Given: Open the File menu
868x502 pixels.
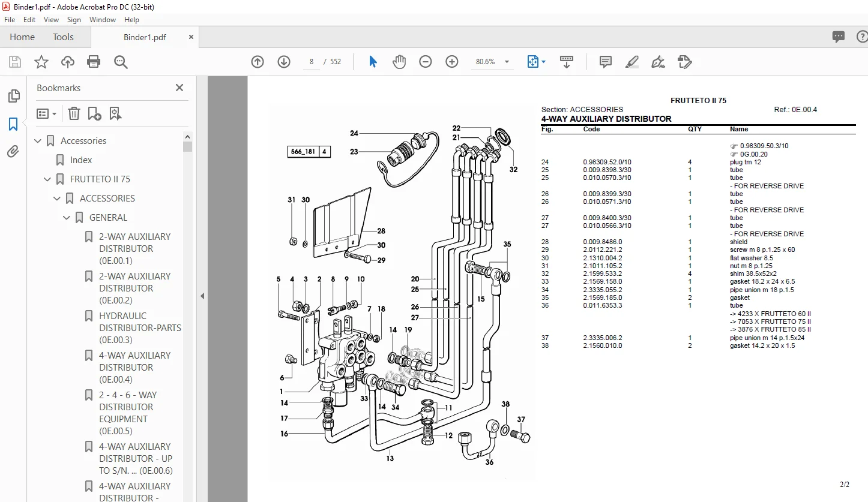Looking at the screenshot, I should point(10,20).
